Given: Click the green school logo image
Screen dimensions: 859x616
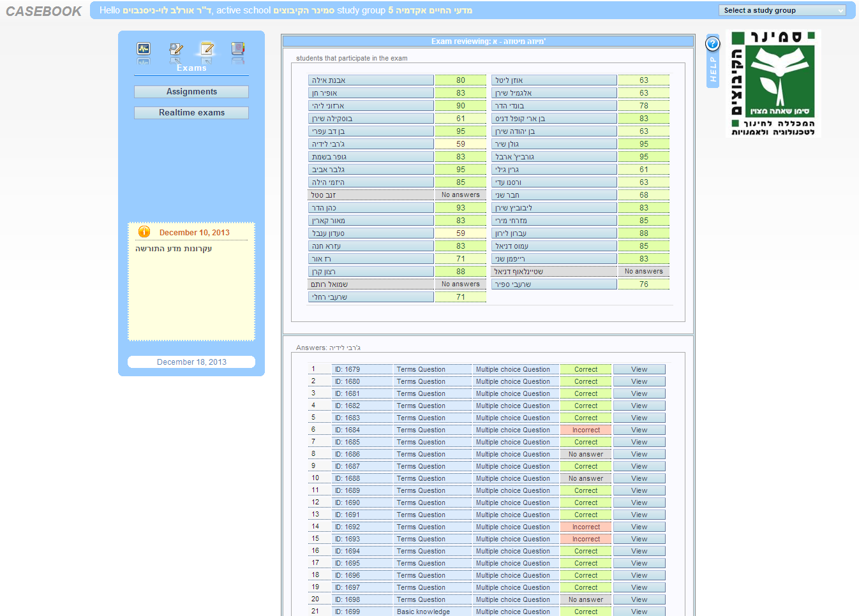Looking at the screenshot, I should [x=773, y=84].
